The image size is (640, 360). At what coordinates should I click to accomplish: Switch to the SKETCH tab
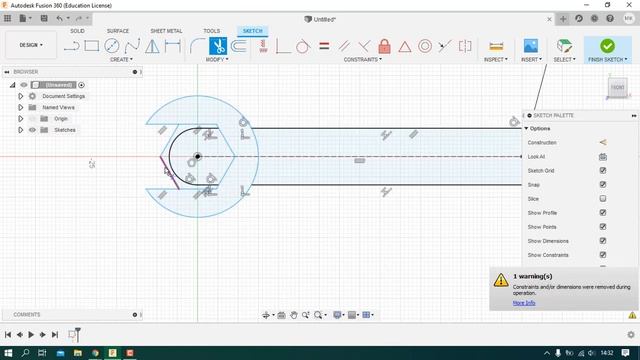pyautogui.click(x=252, y=31)
